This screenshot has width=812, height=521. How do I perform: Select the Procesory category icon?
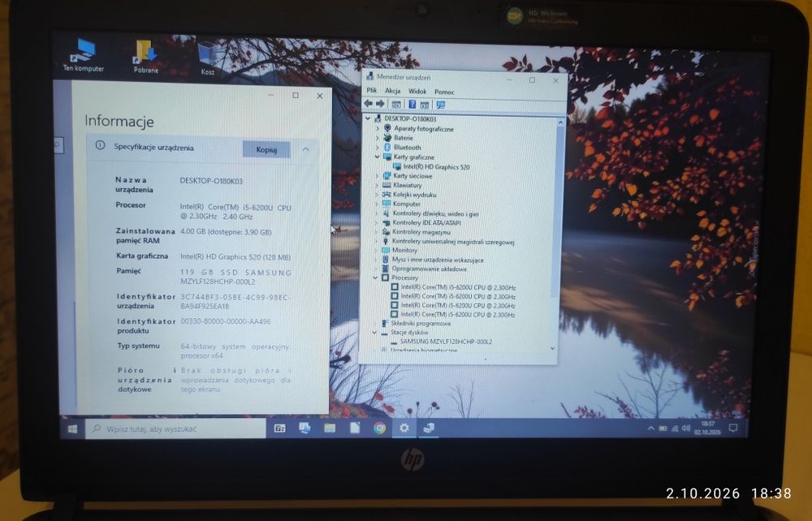385,278
